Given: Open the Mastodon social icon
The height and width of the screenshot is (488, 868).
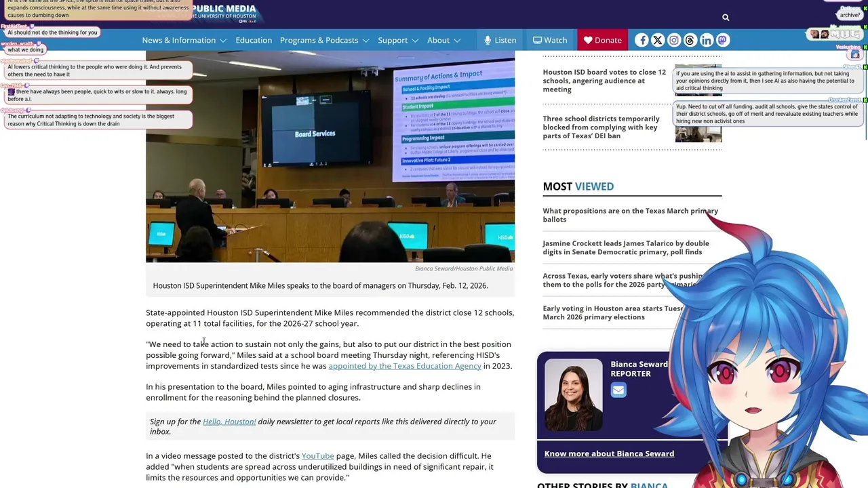Looking at the screenshot, I should (723, 40).
